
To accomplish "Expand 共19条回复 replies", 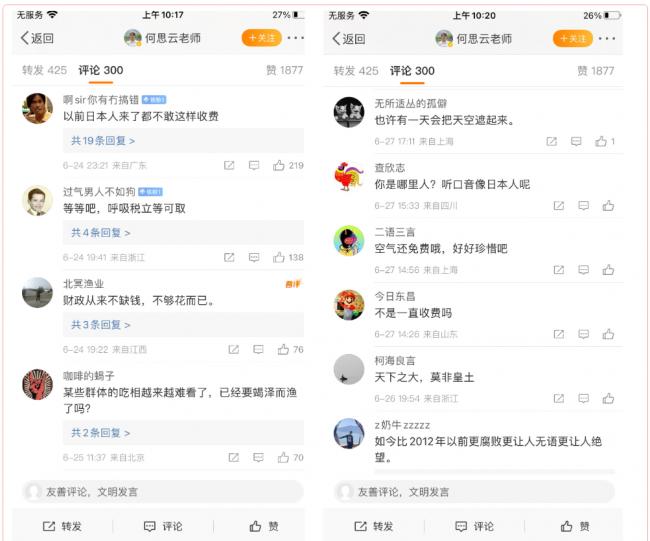I will [x=103, y=141].
